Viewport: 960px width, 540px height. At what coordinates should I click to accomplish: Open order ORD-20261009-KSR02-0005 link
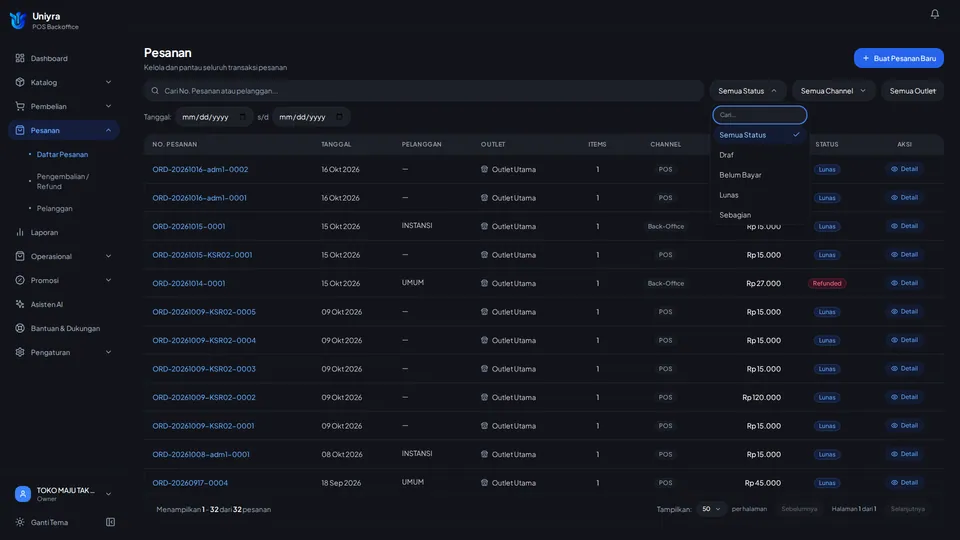(x=204, y=312)
